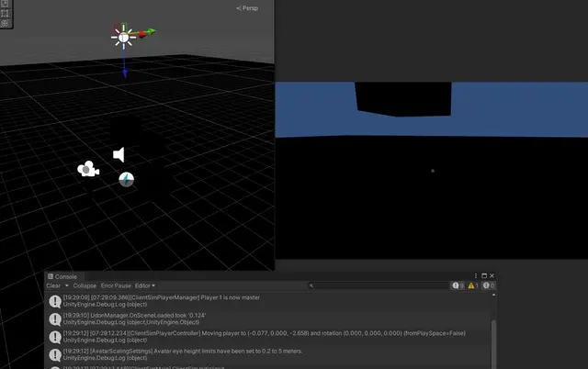Toggle warning message count filter
588x369 pixels.
(x=473, y=286)
